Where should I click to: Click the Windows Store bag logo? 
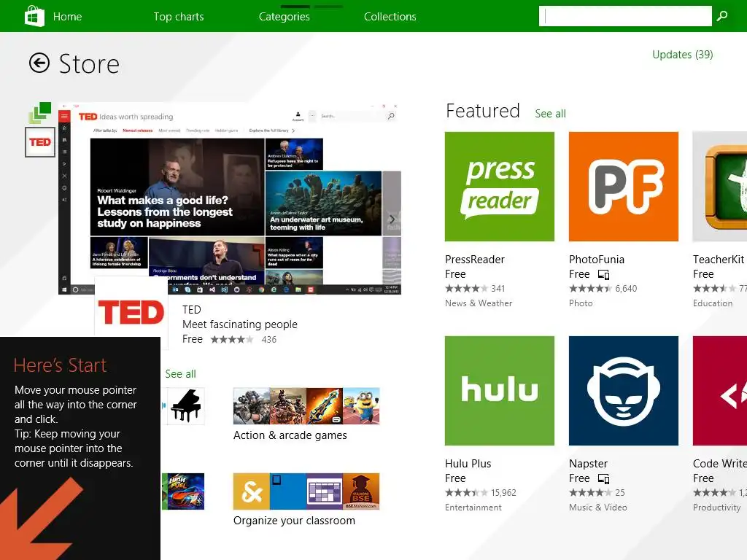point(34,16)
